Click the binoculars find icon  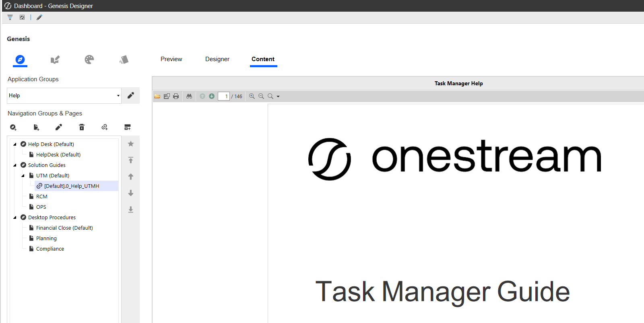click(x=189, y=96)
